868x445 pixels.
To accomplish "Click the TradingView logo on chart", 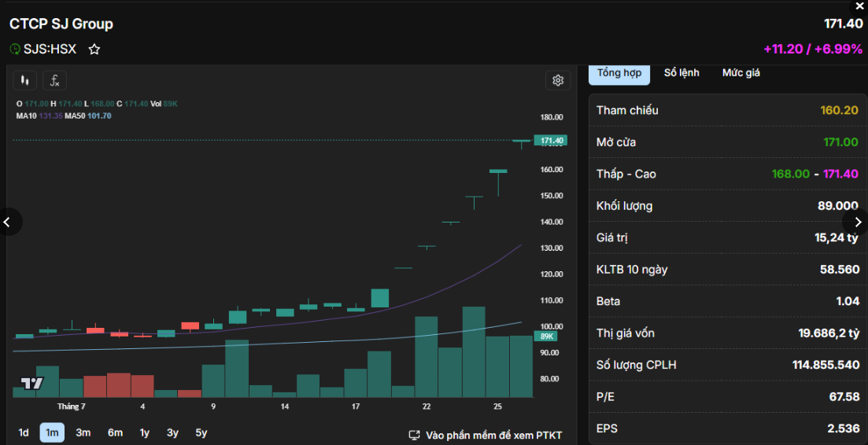I will click(31, 384).
